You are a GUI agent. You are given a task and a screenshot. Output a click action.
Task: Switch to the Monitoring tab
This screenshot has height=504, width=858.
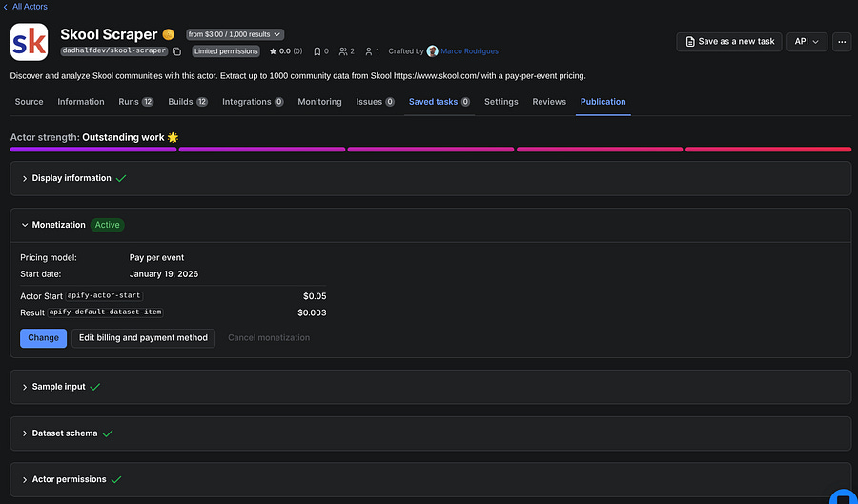(319, 102)
